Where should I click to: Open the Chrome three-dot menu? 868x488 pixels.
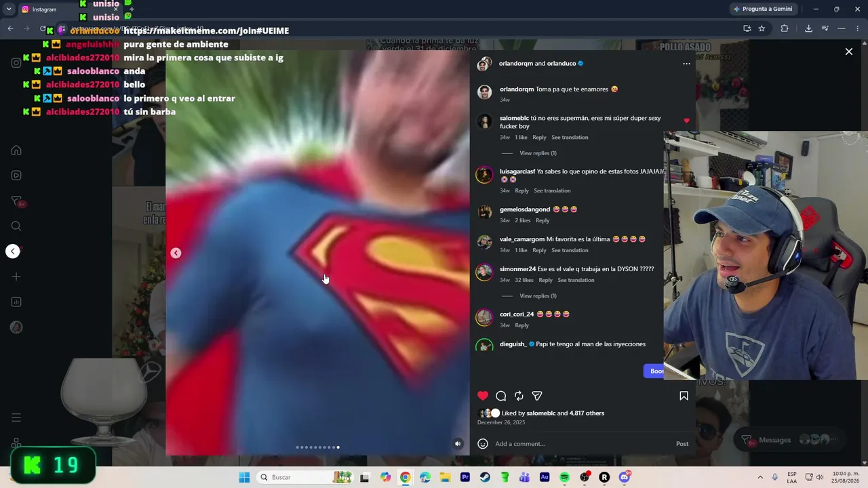(x=858, y=28)
